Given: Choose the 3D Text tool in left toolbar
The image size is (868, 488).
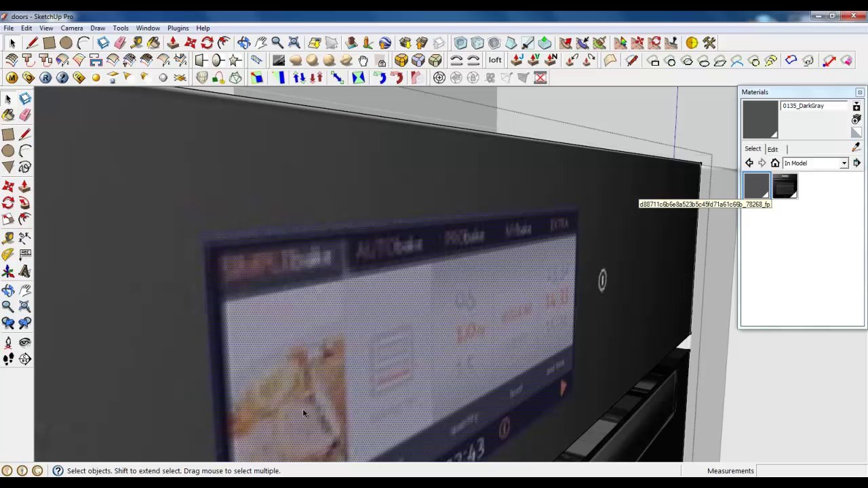Looking at the screenshot, I should point(24,272).
